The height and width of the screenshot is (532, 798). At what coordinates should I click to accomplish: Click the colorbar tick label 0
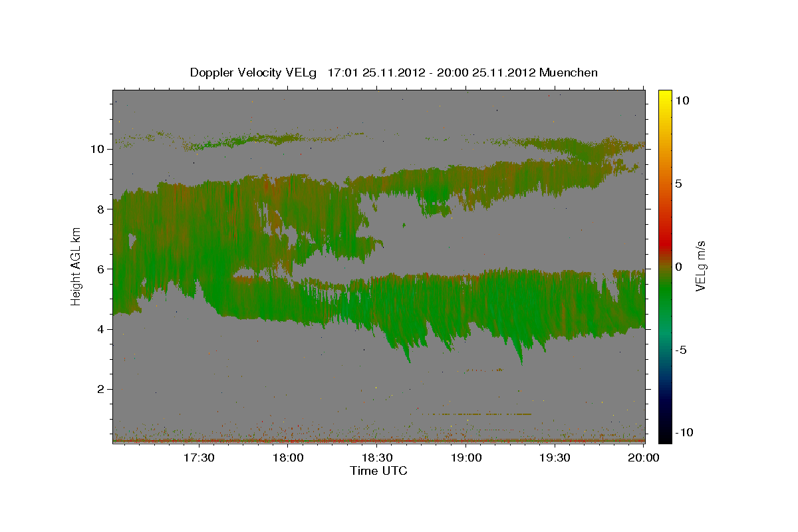pyautogui.click(x=680, y=267)
